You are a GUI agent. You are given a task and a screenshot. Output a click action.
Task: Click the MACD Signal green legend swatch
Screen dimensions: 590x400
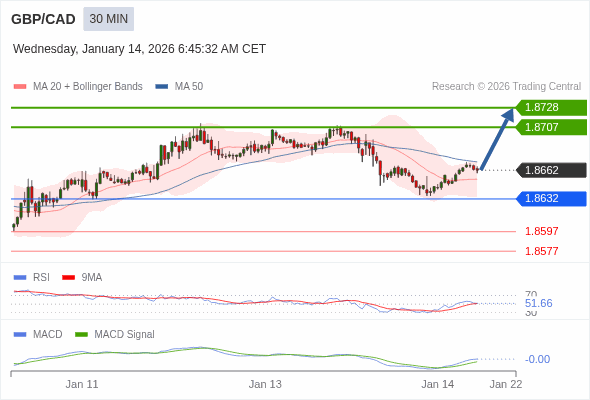81,335
